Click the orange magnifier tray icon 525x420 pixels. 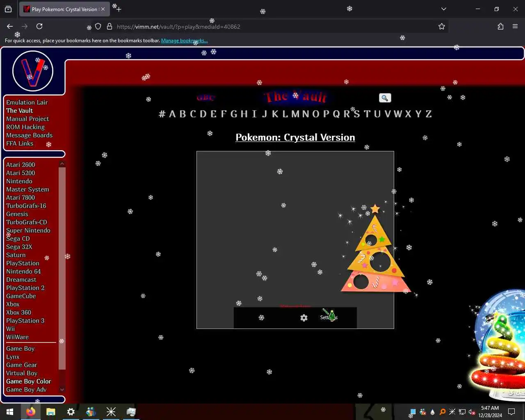tap(443, 412)
